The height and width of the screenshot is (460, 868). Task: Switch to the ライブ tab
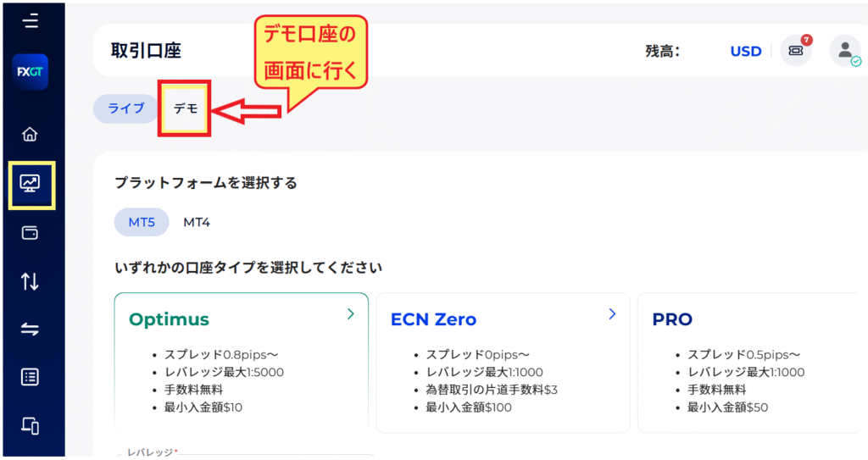tap(125, 109)
